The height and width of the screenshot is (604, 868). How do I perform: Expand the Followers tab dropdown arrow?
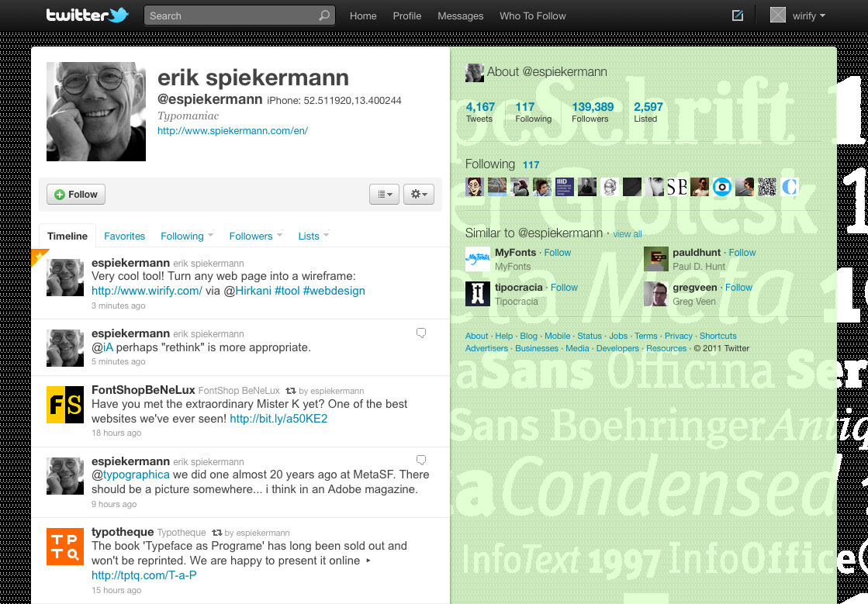[x=279, y=235]
